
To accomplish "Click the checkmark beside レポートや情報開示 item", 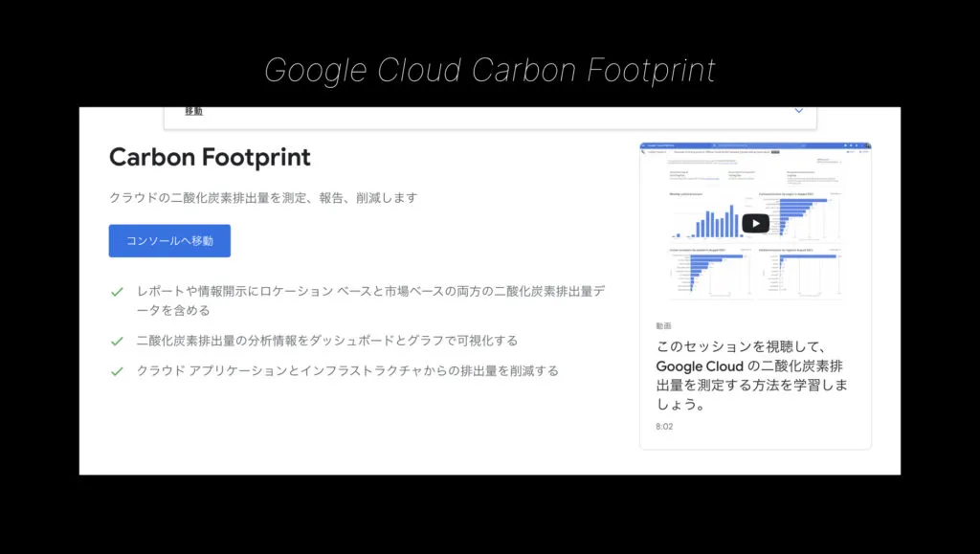I will click(x=117, y=292).
